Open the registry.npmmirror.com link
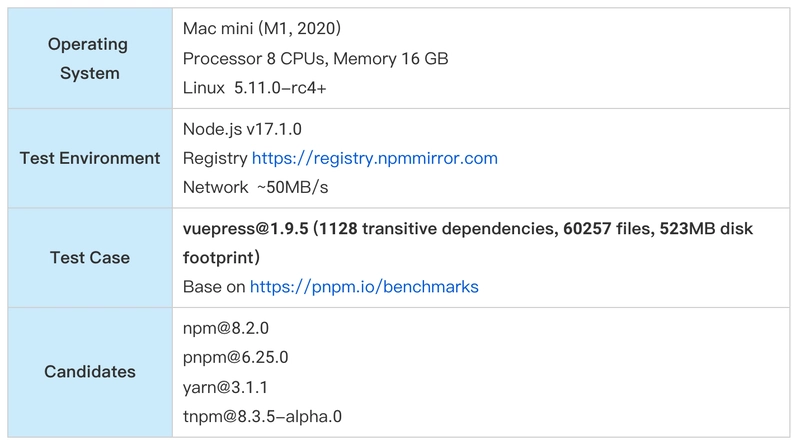The height and width of the screenshot is (445, 800). point(374,158)
